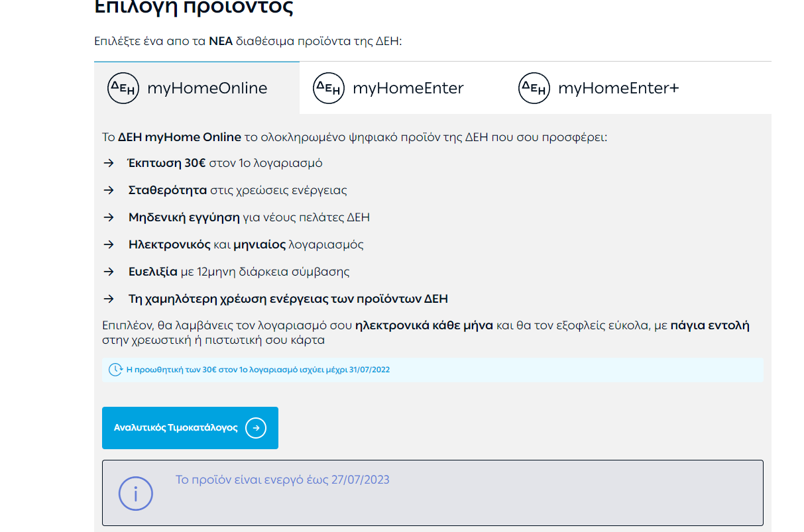804x532 pixels.
Task: Click the heading 'Επιλογή προϊόντος'
Action: (194, 8)
